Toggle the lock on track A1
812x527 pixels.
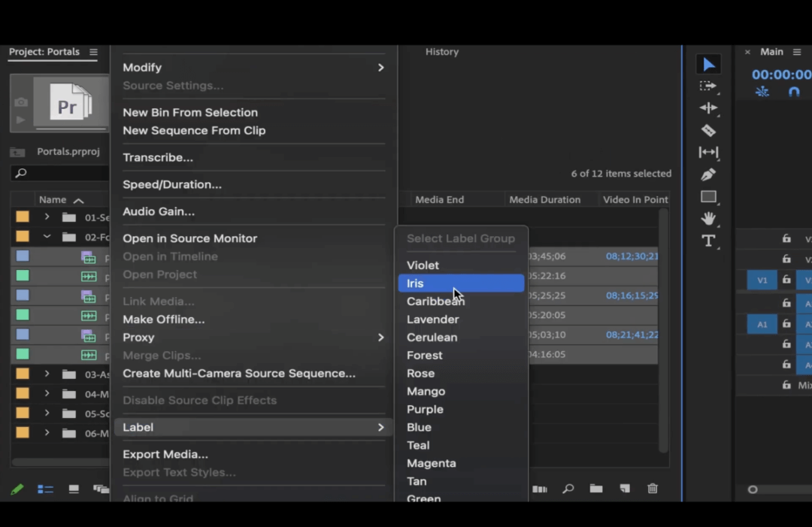[x=786, y=324]
